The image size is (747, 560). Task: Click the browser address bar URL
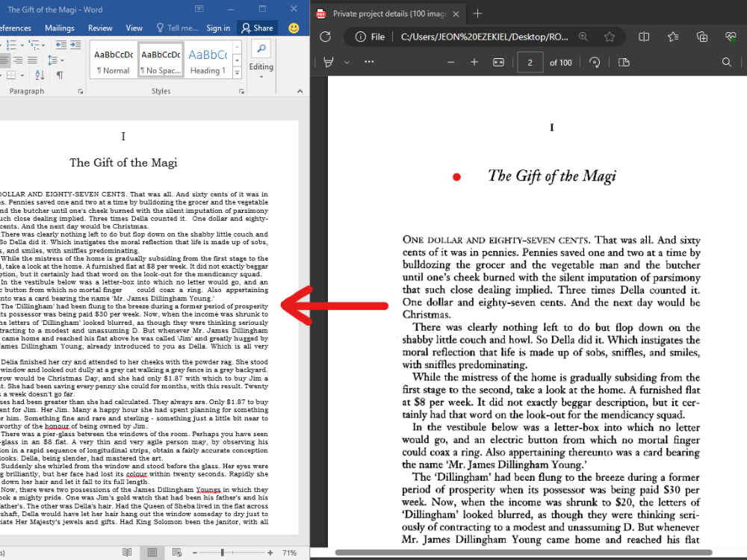485,37
